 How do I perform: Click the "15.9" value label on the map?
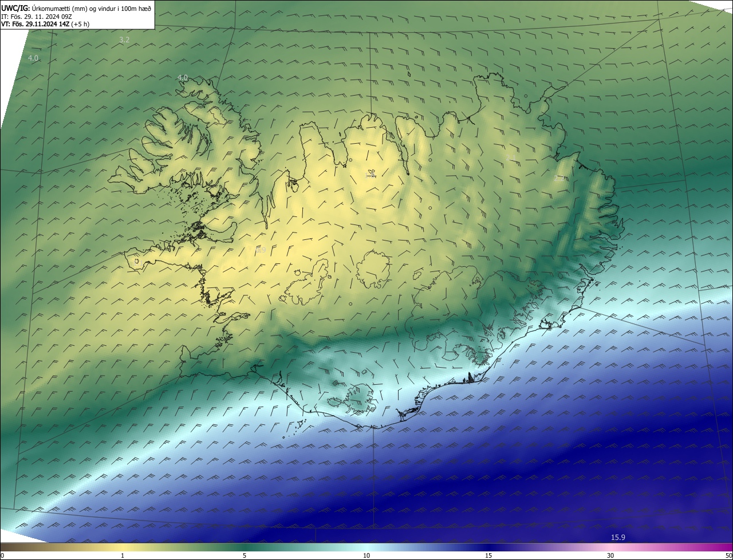618,537
